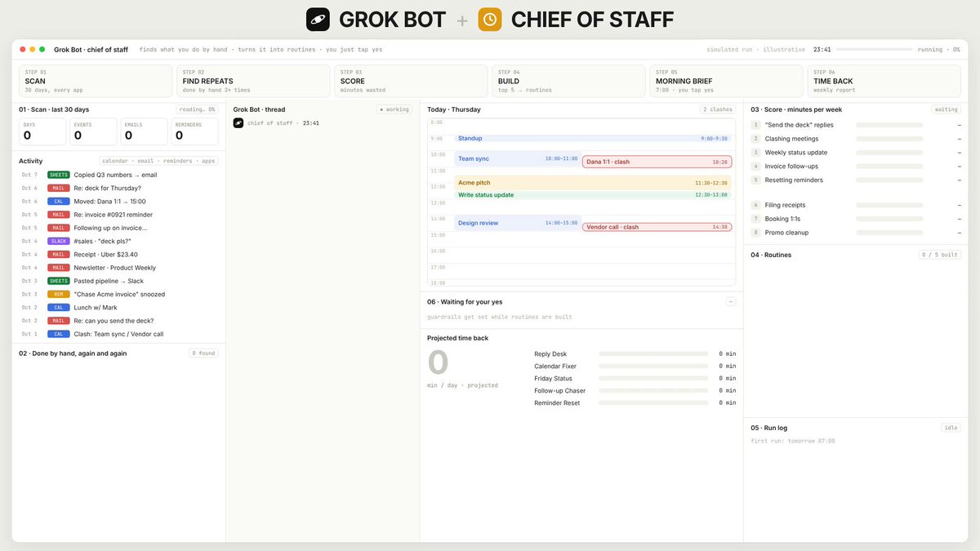Open the Write status update event
Image resolution: width=980 pixels, height=551 pixels.
coord(592,195)
